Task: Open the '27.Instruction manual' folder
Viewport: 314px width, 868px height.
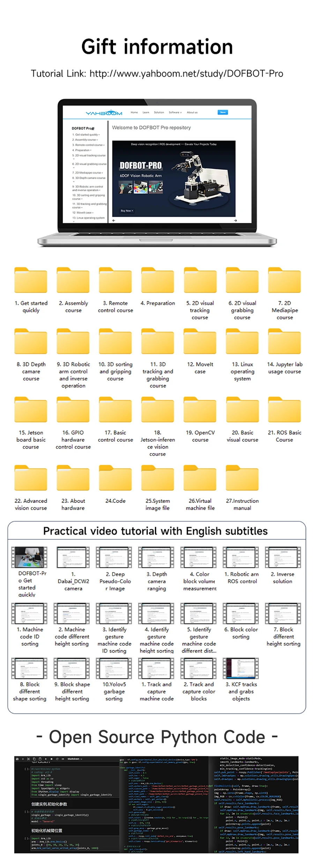Action: pos(242,477)
